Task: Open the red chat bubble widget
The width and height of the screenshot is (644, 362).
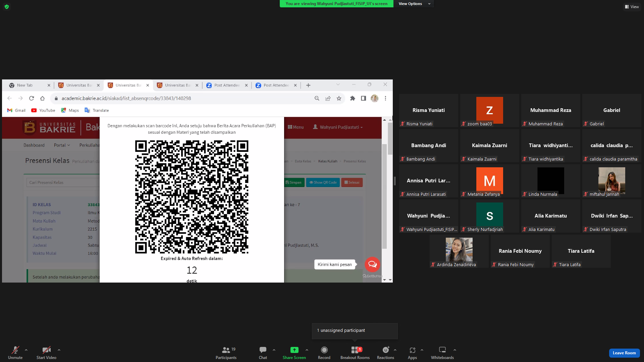Action: click(372, 264)
